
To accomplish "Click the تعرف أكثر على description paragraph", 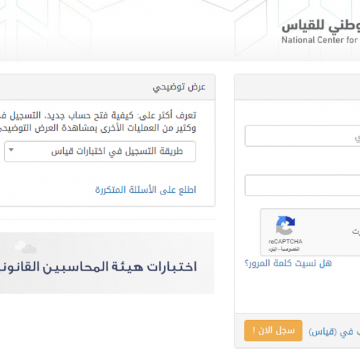I will pyautogui.click(x=98, y=122).
